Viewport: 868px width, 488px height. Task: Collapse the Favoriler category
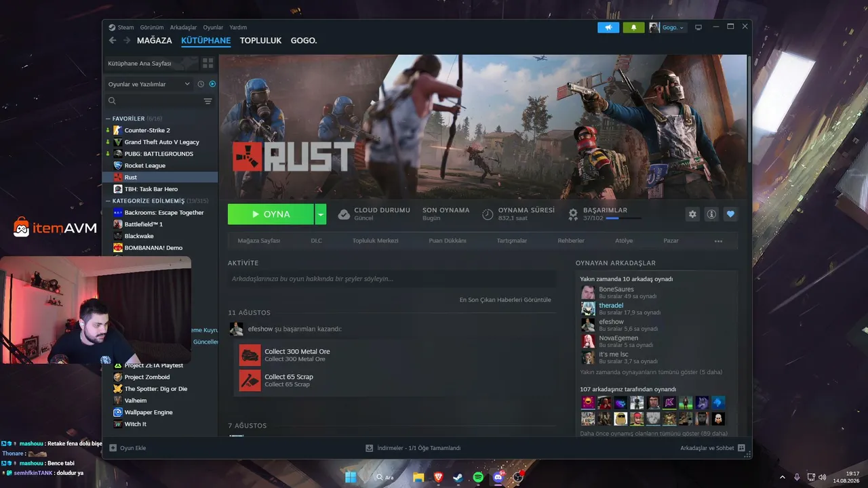pyautogui.click(x=108, y=119)
